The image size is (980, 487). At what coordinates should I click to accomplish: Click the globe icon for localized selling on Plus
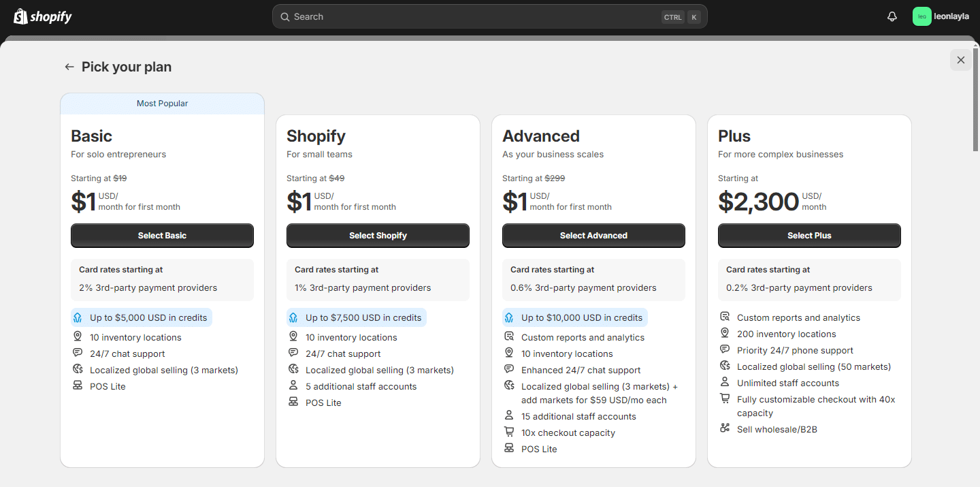[724, 366]
